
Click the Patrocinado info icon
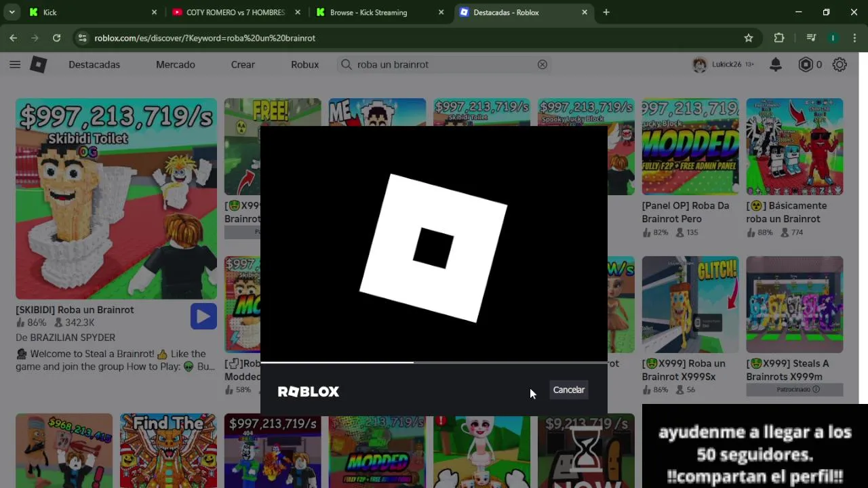point(816,389)
